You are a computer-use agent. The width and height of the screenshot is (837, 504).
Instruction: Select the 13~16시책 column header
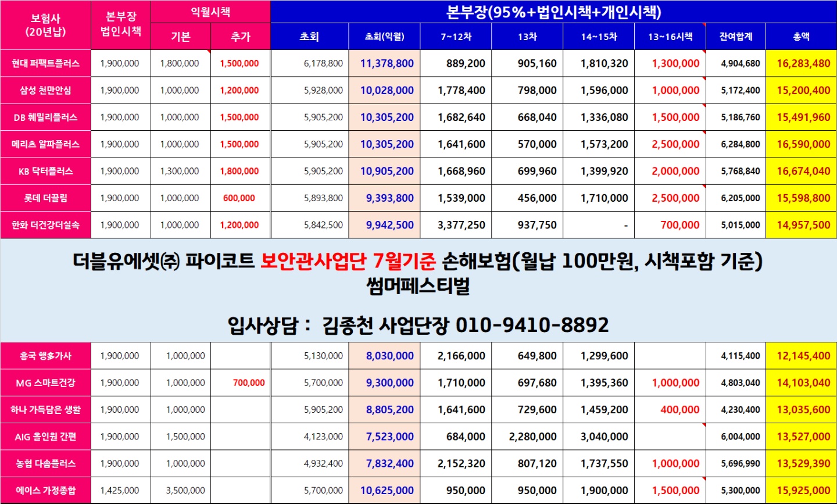point(670,37)
